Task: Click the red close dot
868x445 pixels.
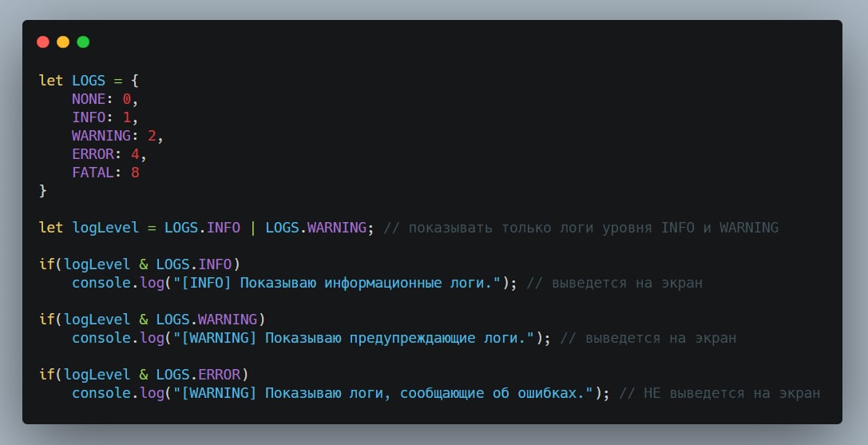Action: (x=42, y=42)
